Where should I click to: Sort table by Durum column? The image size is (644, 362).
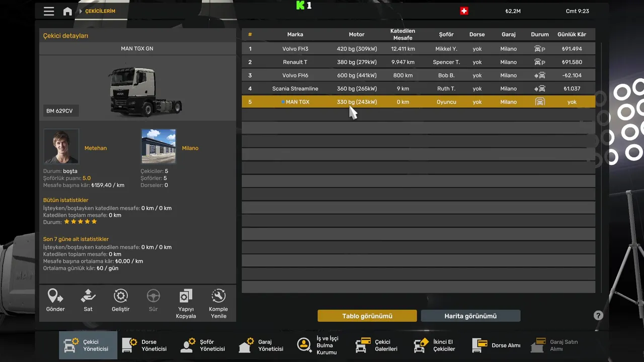[x=540, y=34]
